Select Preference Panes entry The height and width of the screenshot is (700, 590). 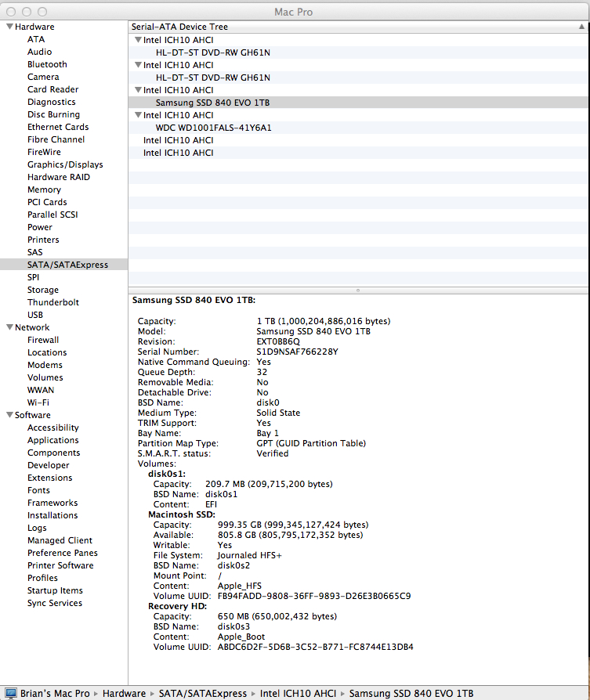point(63,552)
